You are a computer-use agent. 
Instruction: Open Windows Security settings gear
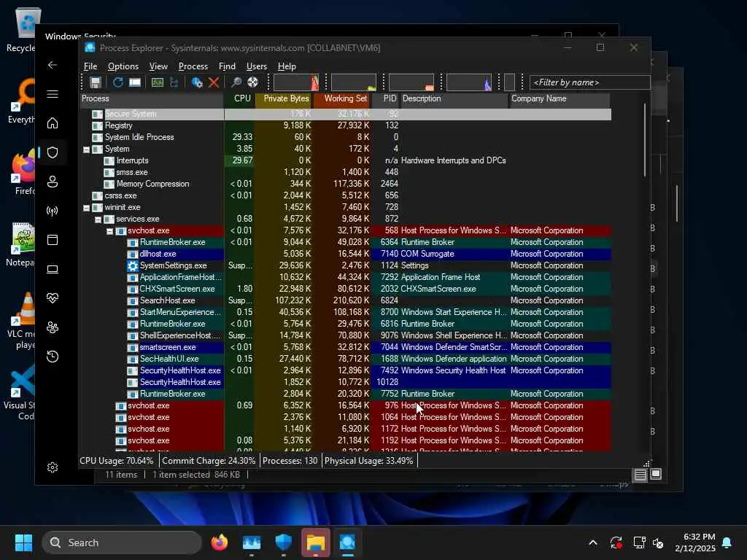[x=53, y=467]
